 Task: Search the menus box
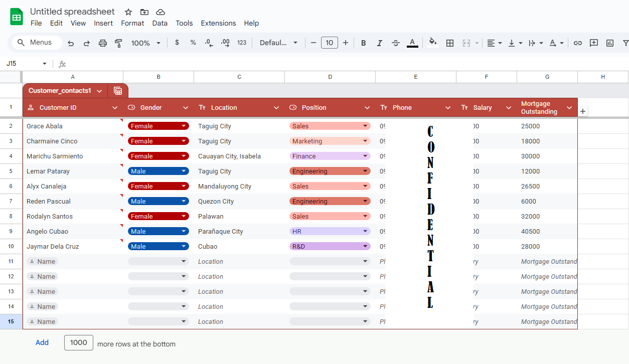point(37,43)
